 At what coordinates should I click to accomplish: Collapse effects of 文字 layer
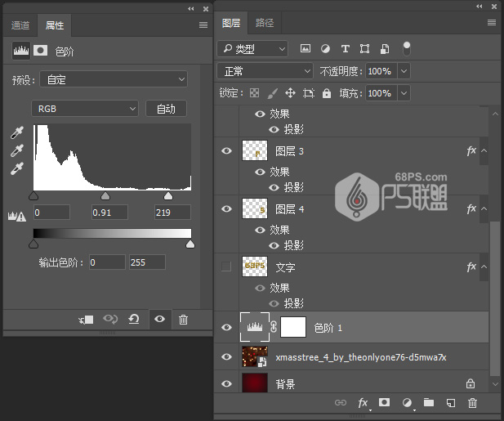coord(484,266)
